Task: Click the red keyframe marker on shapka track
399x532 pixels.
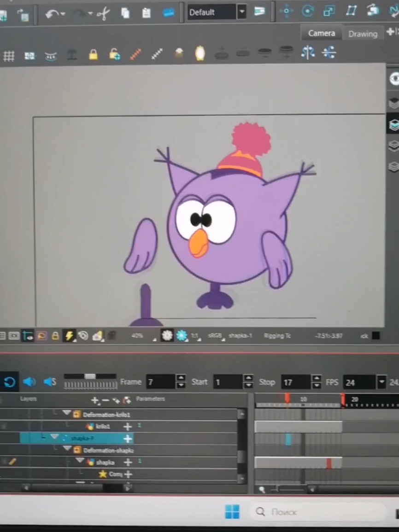Action: tap(329, 463)
